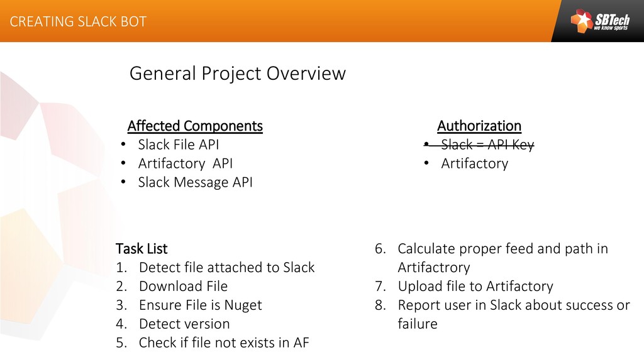This screenshot has width=644, height=362.
Task: Click "Report user in Slack" task item
Action: click(x=513, y=305)
